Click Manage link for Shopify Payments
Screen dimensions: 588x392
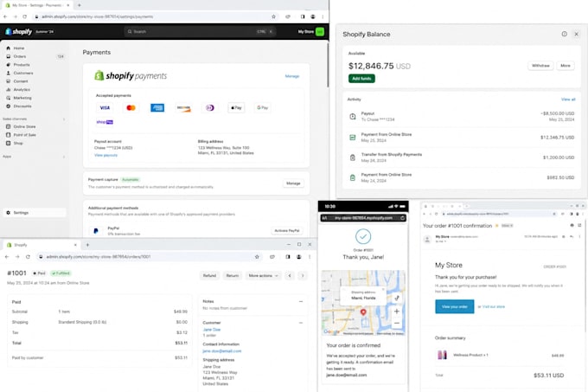[x=291, y=76]
